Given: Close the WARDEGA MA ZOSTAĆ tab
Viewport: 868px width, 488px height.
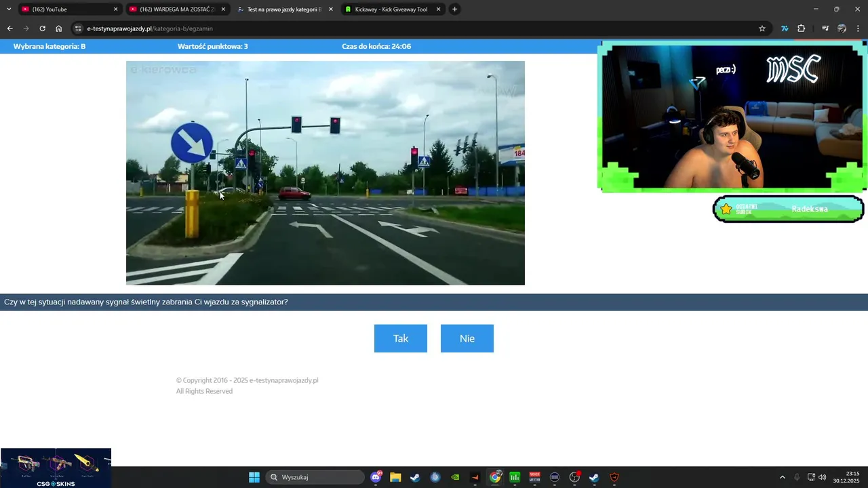Looking at the screenshot, I should click(x=223, y=9).
